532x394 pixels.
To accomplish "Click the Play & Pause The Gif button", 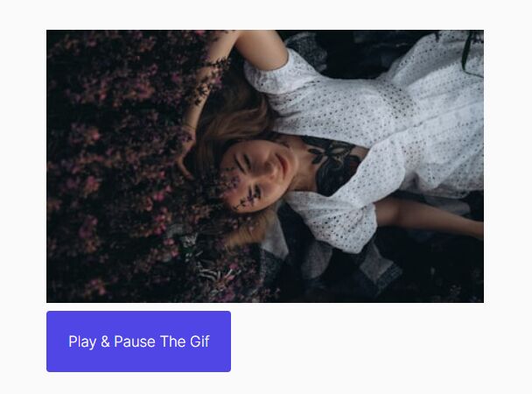I will pyautogui.click(x=138, y=341).
